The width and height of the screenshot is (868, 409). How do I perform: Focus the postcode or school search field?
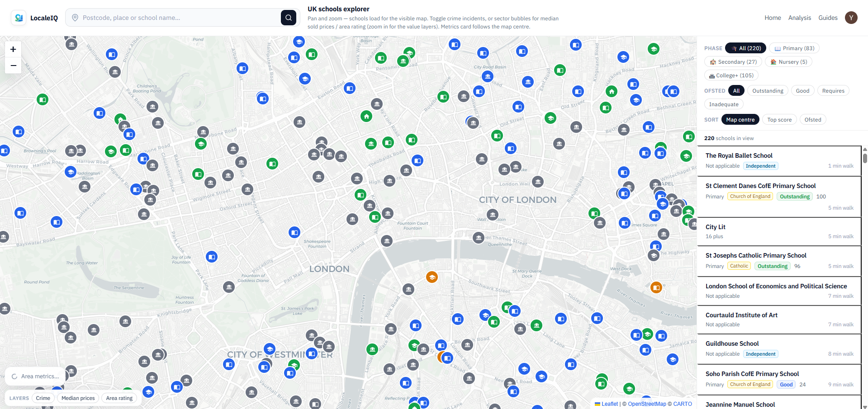click(181, 18)
